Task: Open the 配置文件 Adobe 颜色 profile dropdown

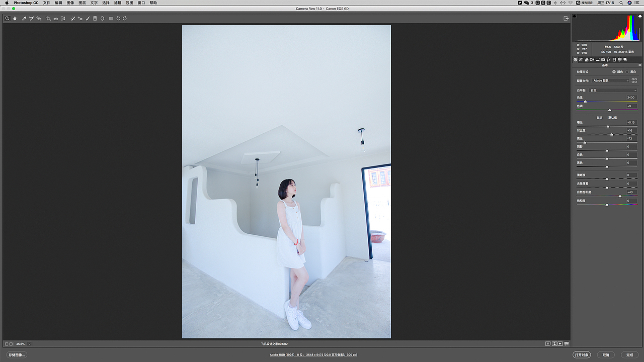Action: [610, 80]
